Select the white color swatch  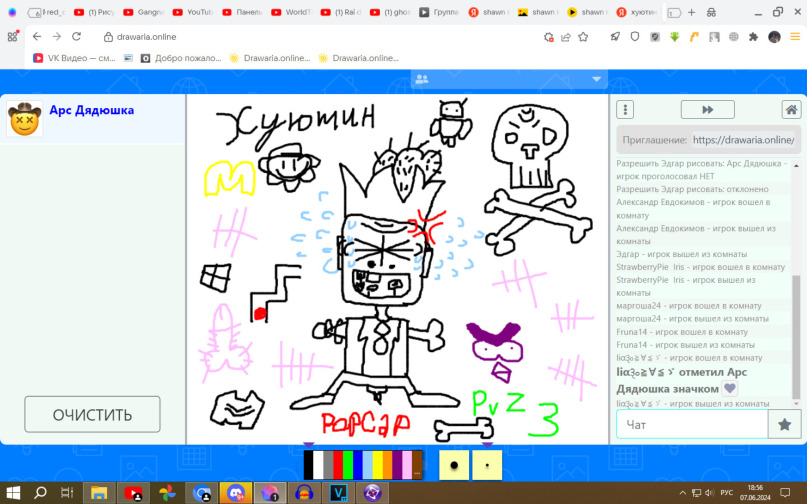[x=318, y=465]
